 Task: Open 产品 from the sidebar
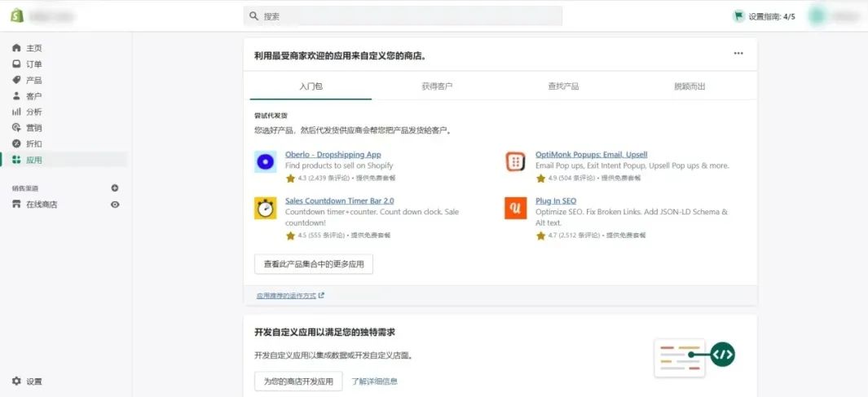tap(33, 80)
